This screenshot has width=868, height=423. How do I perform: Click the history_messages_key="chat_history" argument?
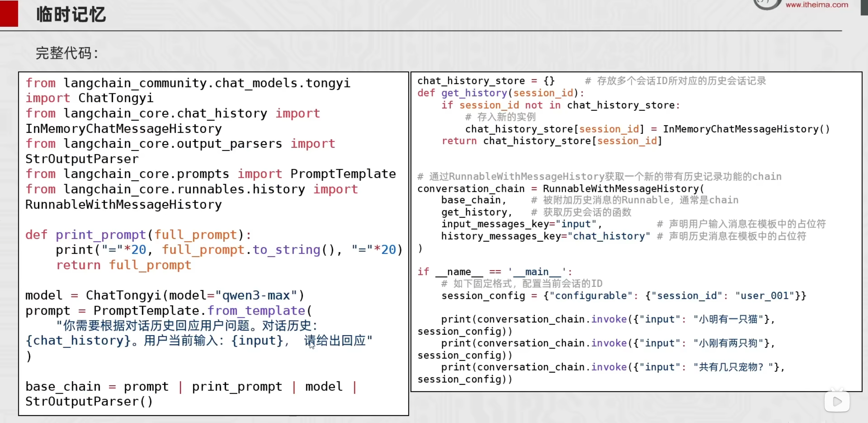pos(546,236)
